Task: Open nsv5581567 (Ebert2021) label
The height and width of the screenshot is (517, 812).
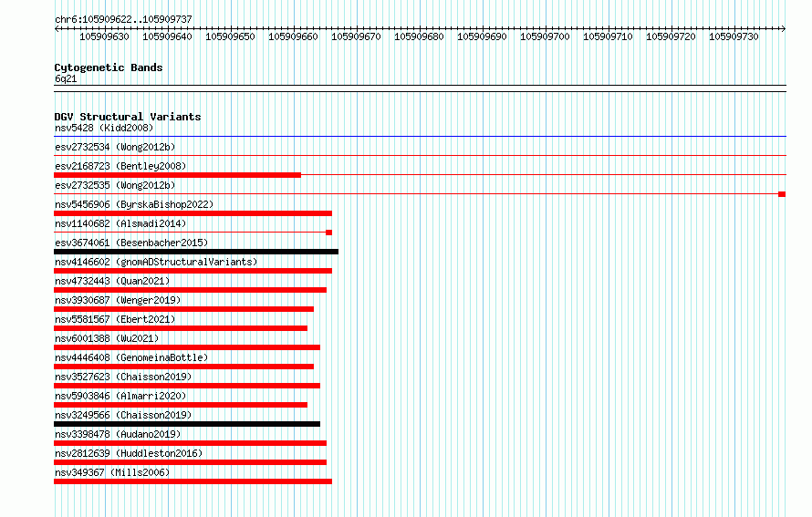Action: (115, 319)
